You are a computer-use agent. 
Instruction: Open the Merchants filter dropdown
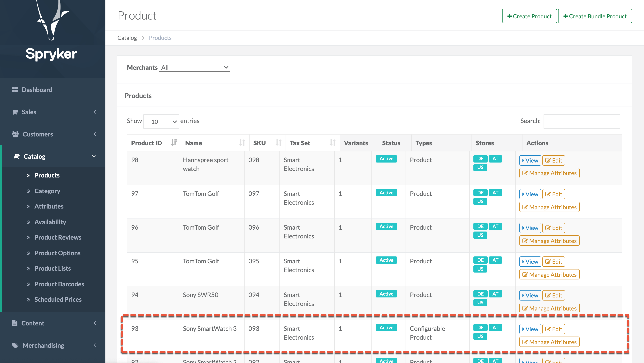coord(195,67)
